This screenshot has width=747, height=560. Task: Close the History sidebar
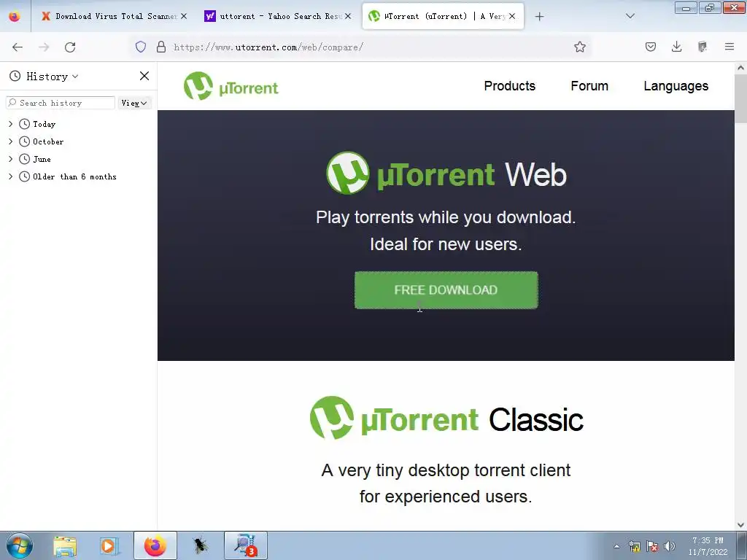pos(144,76)
